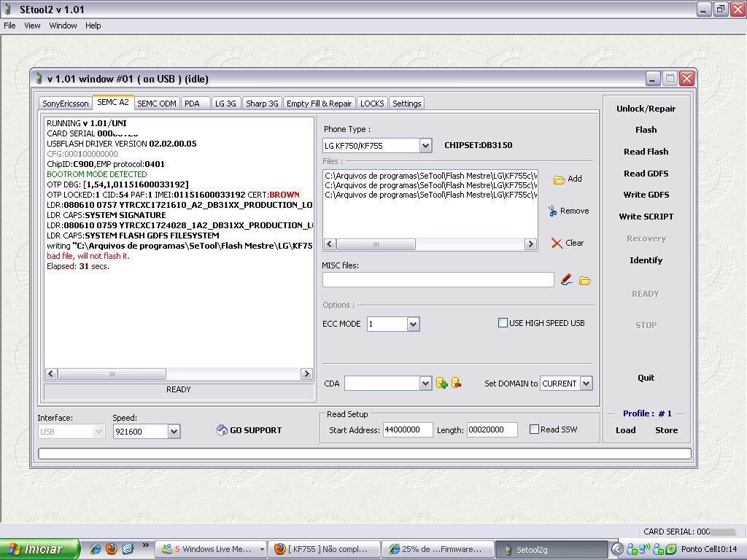Open the CDA combo box list
Screen dimensions: 747x560
(x=425, y=384)
